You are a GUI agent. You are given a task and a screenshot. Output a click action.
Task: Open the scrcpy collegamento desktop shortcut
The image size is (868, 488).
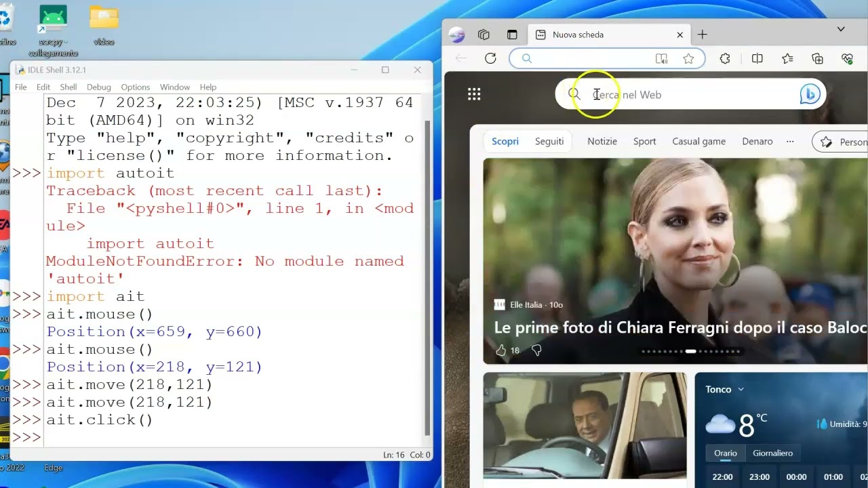pos(53,31)
